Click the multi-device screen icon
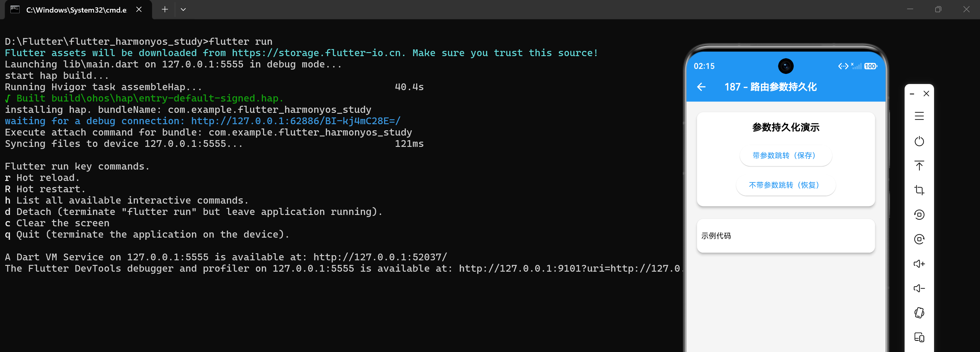Screen dimensions: 980x352 919,337
